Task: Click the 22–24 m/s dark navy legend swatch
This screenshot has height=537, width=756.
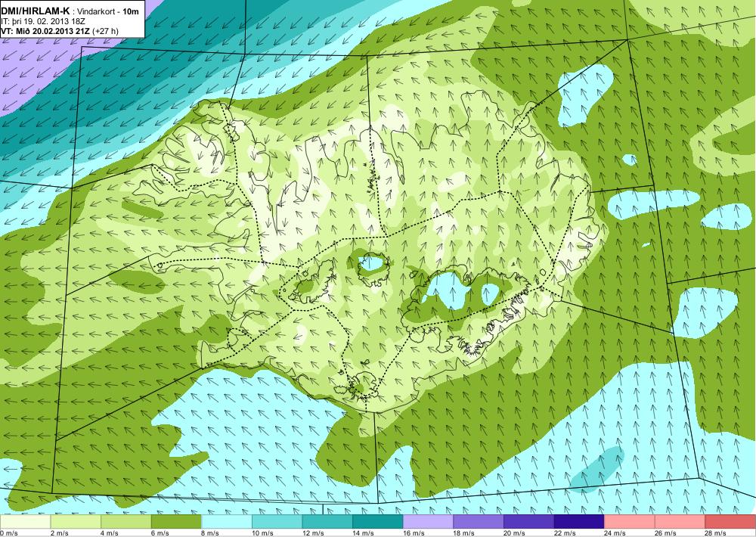Action: pyautogui.click(x=579, y=522)
